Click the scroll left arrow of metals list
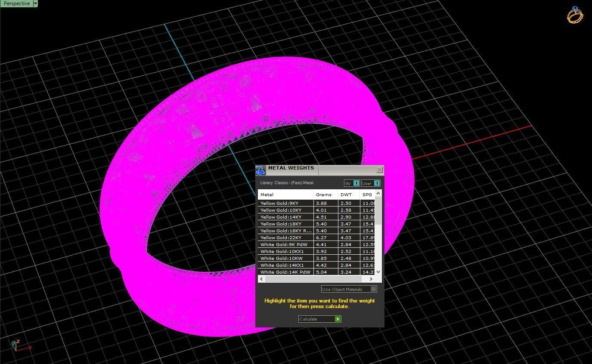The image size is (592, 364). (261, 279)
